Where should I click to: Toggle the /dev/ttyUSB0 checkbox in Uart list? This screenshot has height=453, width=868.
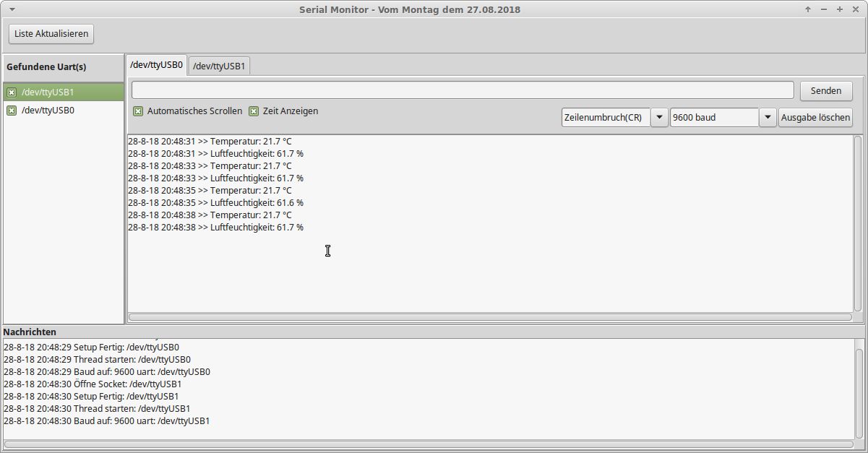coord(12,111)
